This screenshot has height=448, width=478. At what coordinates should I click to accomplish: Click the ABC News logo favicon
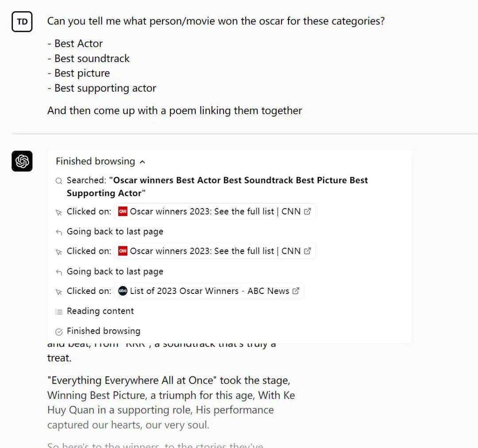(123, 291)
